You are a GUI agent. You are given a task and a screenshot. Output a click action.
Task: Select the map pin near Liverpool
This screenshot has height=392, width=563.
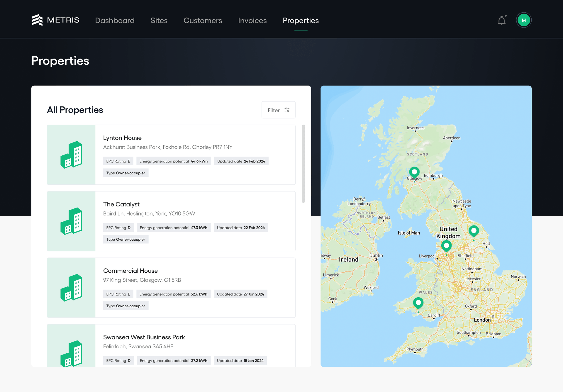click(x=446, y=246)
